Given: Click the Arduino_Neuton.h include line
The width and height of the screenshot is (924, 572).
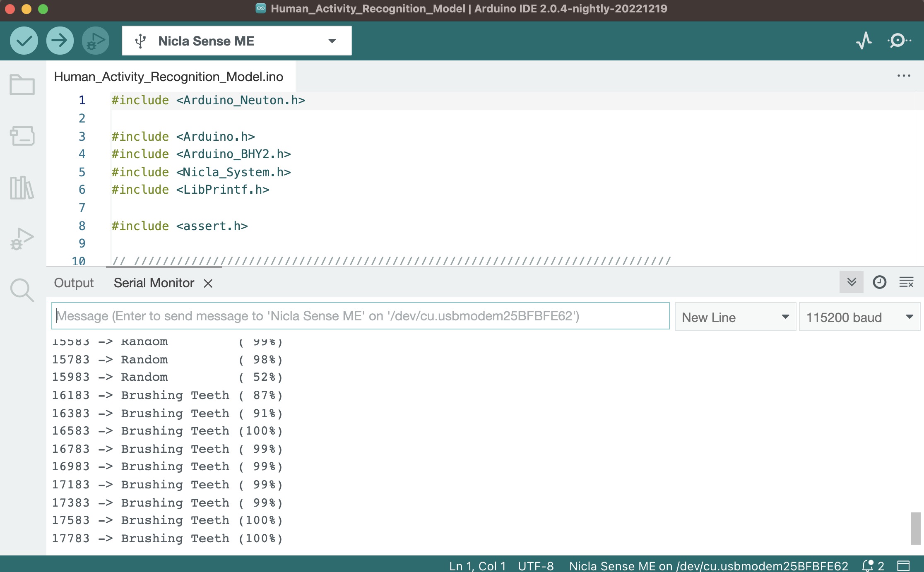Looking at the screenshot, I should pos(208,100).
